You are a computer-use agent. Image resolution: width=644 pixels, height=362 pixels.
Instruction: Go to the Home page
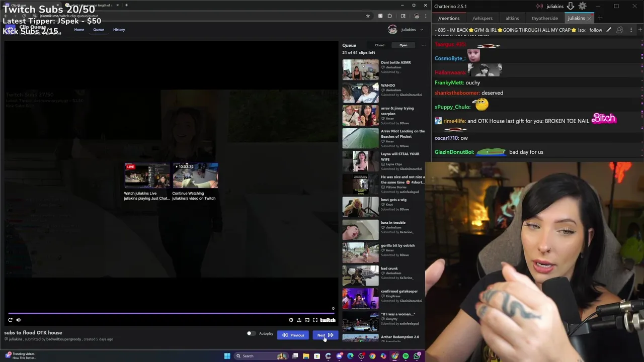click(79, 30)
